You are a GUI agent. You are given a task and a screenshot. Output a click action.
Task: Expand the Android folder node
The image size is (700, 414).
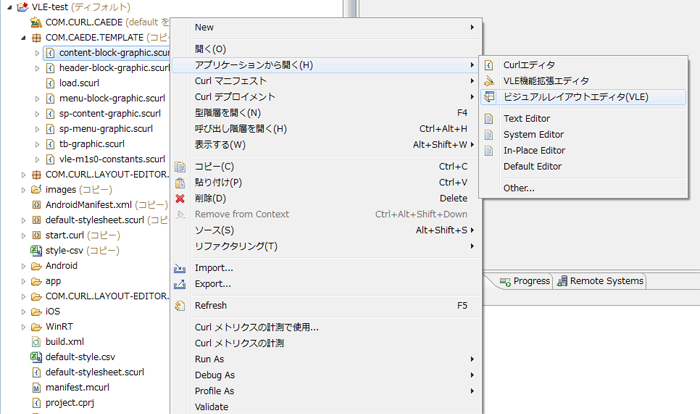point(22,266)
